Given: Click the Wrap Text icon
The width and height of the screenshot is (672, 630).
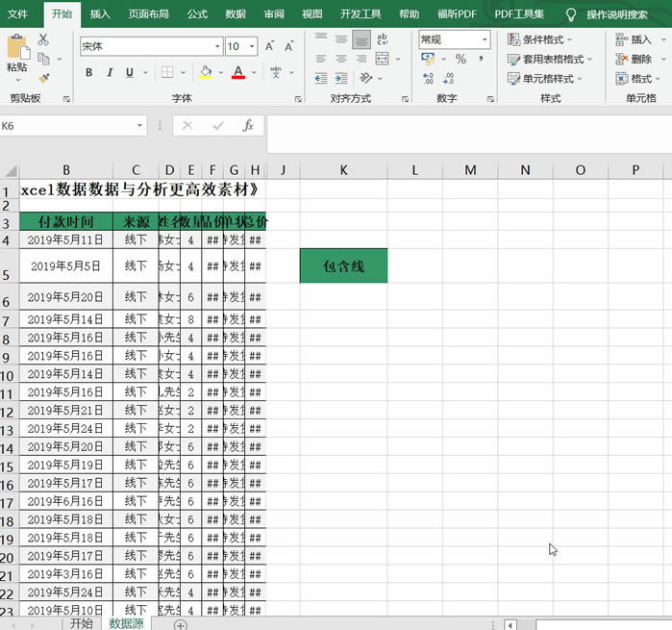Looking at the screenshot, I should tap(383, 39).
